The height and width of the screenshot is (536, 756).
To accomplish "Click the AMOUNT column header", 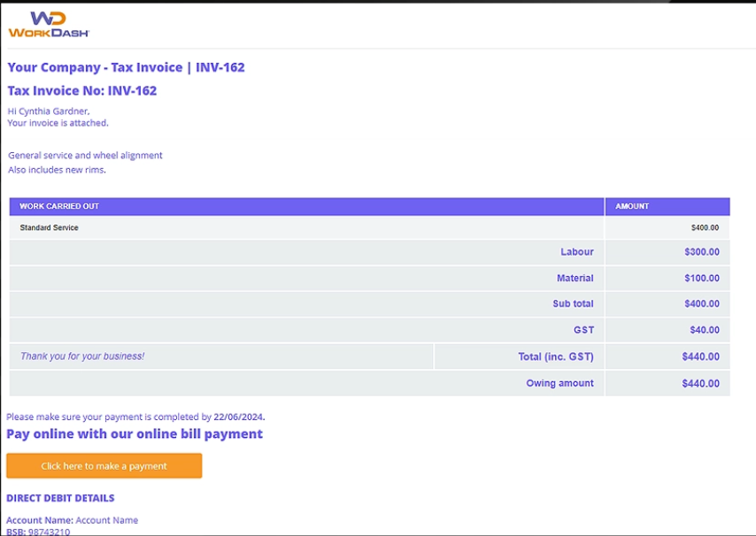I will [x=631, y=205].
